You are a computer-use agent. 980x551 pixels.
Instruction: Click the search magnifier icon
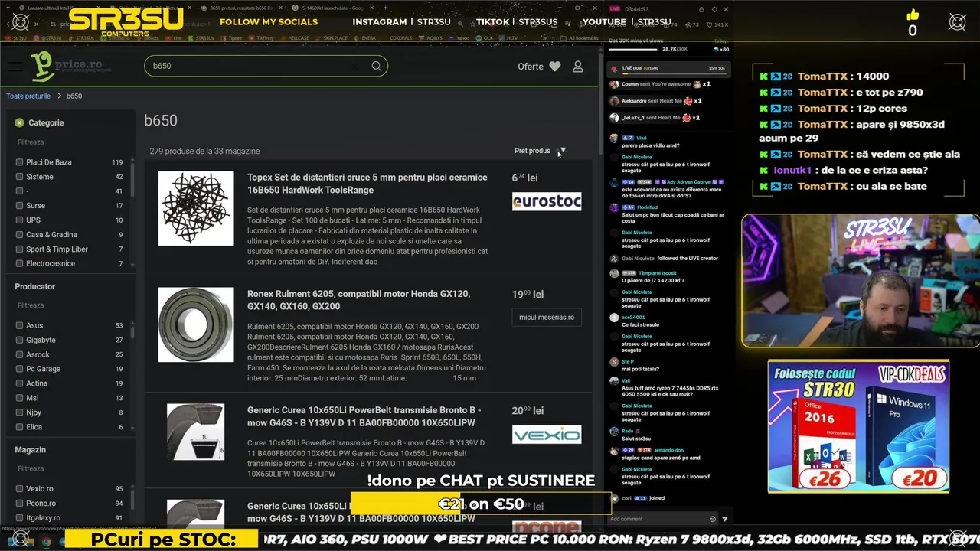point(377,66)
